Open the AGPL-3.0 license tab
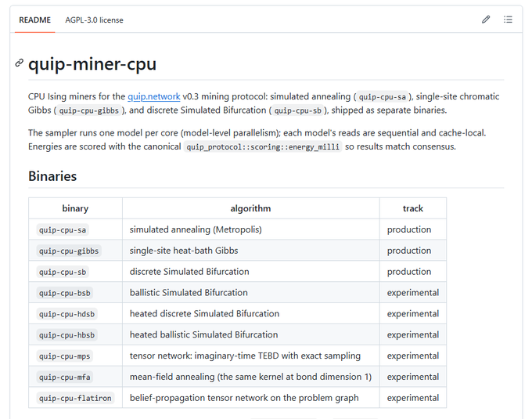Image resolution: width=532 pixels, height=419 pixels. point(95,20)
